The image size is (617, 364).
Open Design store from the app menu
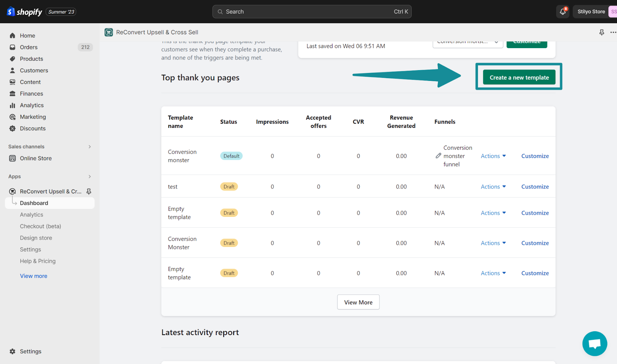pos(36,238)
